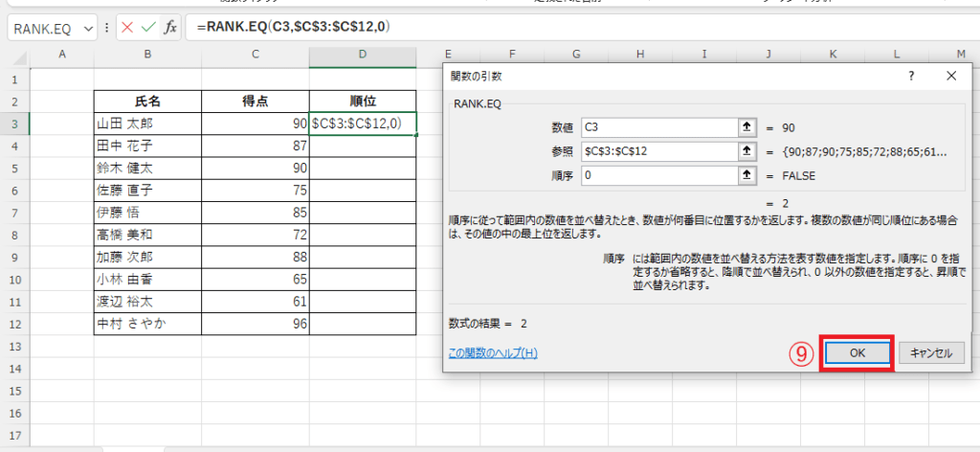This screenshot has width=980, height=452.
Task: Click the 氏名 header cell
Action: pyautogui.click(x=147, y=102)
